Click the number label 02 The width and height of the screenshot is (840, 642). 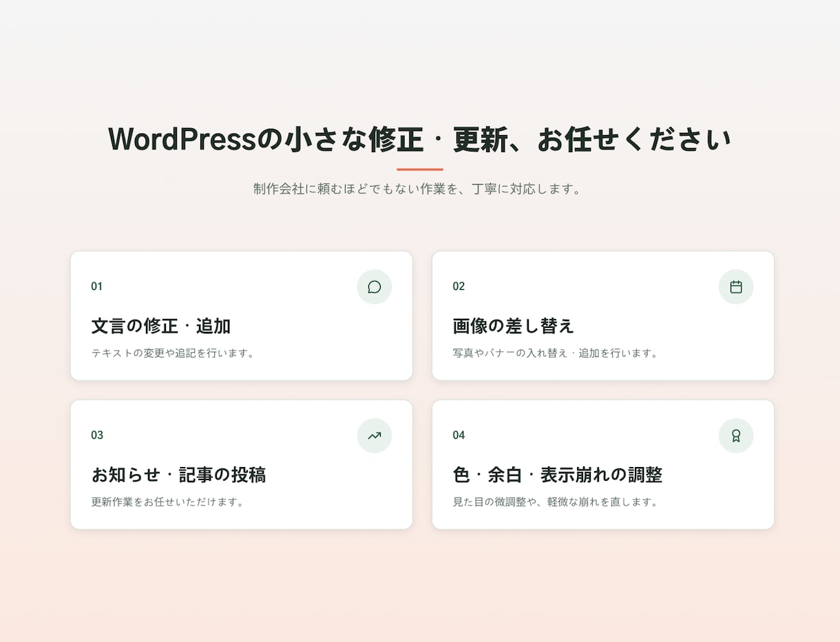[459, 287]
